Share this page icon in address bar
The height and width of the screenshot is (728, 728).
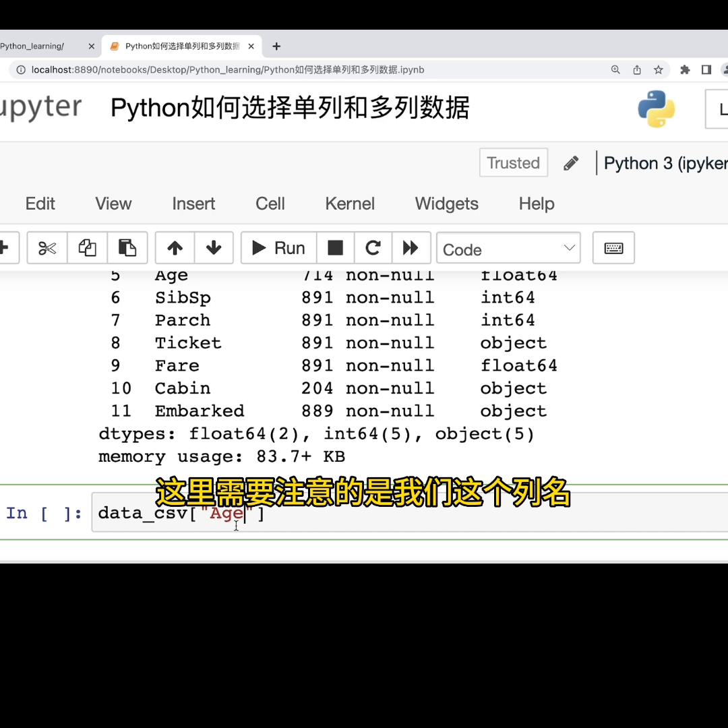point(637,69)
